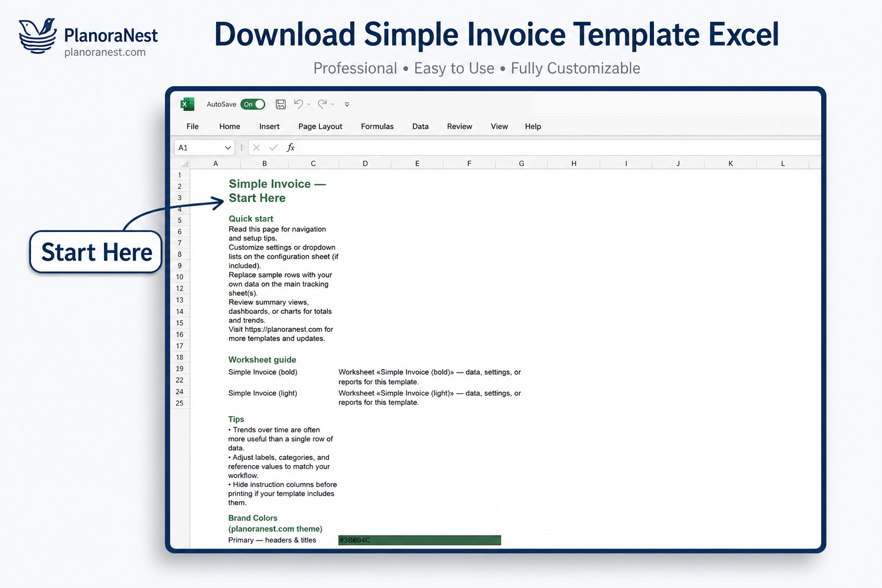Screen dimensions: 882x588
Task: Open the Help tab
Action: [x=533, y=126]
